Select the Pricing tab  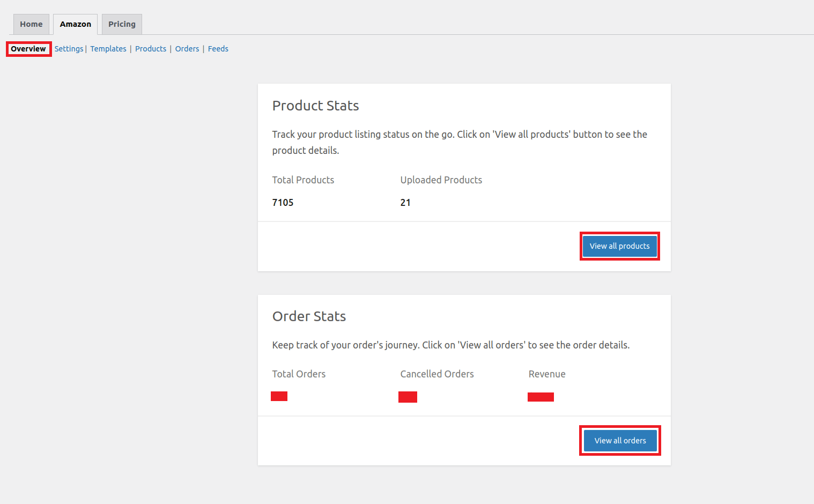pyautogui.click(x=122, y=24)
